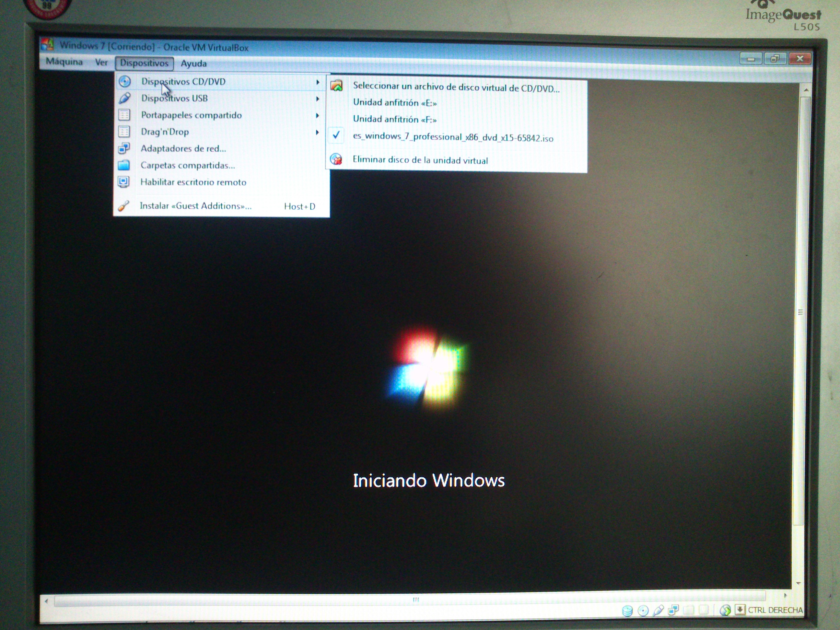Expand the Dispositivos USB submenu arrow
Screen dimensions: 840x630
pyautogui.click(x=318, y=99)
